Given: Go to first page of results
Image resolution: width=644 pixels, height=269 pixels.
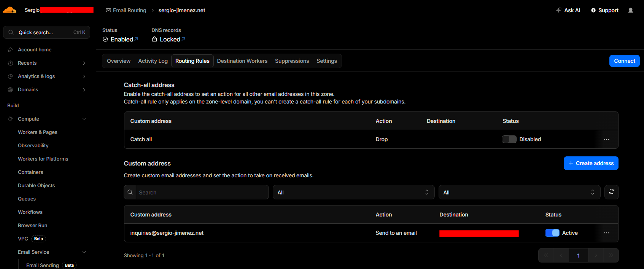Looking at the screenshot, I should (x=546, y=255).
